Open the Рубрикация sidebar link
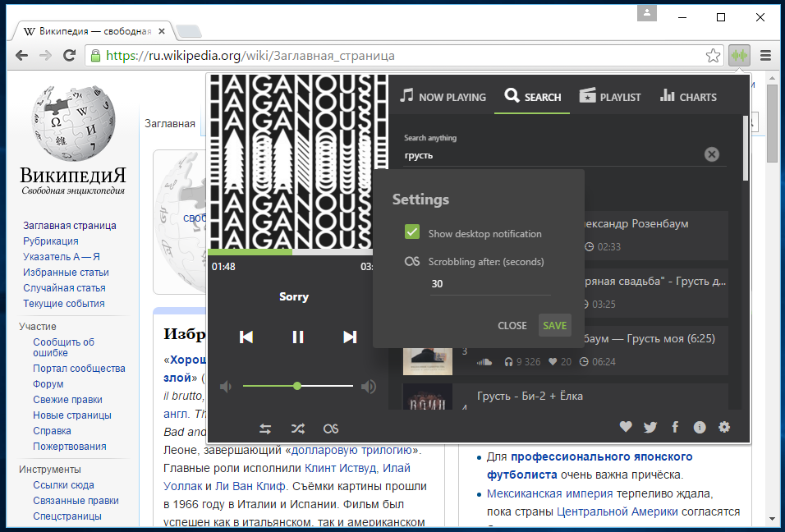 [x=51, y=241]
